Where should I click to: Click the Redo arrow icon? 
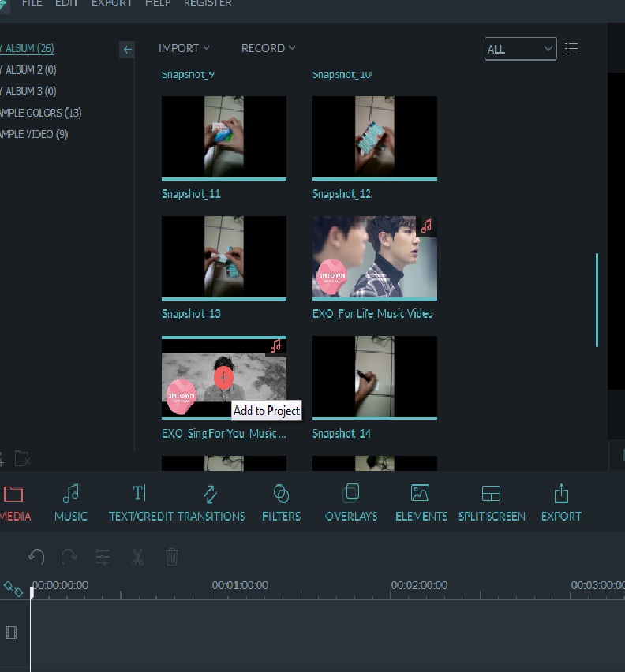[69, 557]
